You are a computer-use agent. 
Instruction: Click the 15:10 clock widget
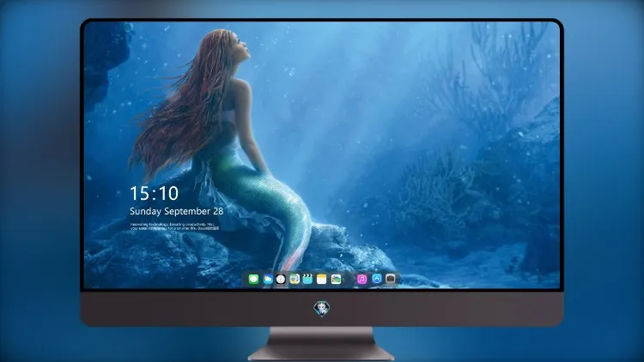[x=154, y=193]
